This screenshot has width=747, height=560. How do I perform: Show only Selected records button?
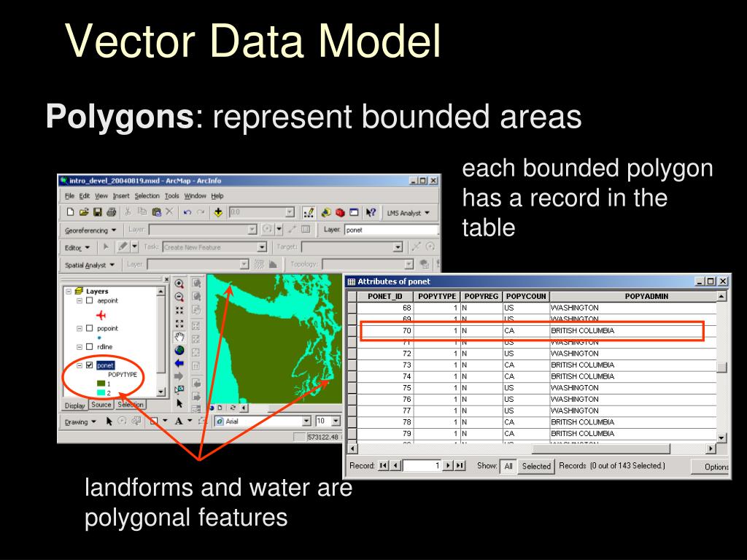point(536,466)
